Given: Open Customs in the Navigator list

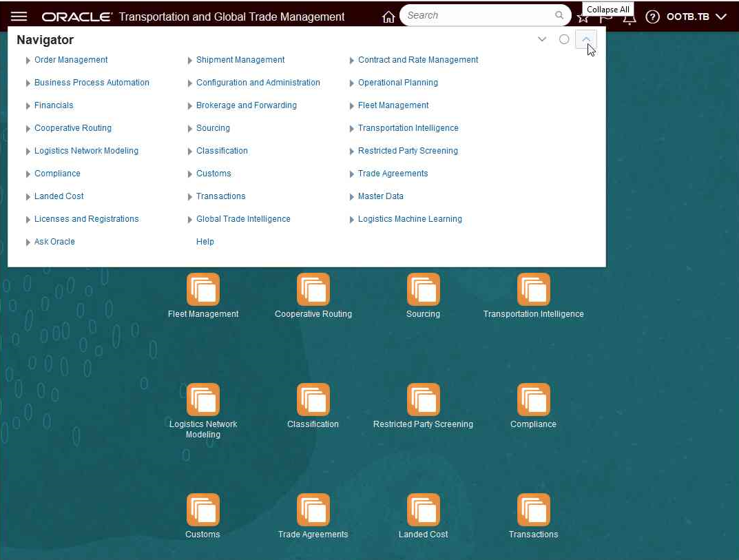Looking at the screenshot, I should coord(214,173).
